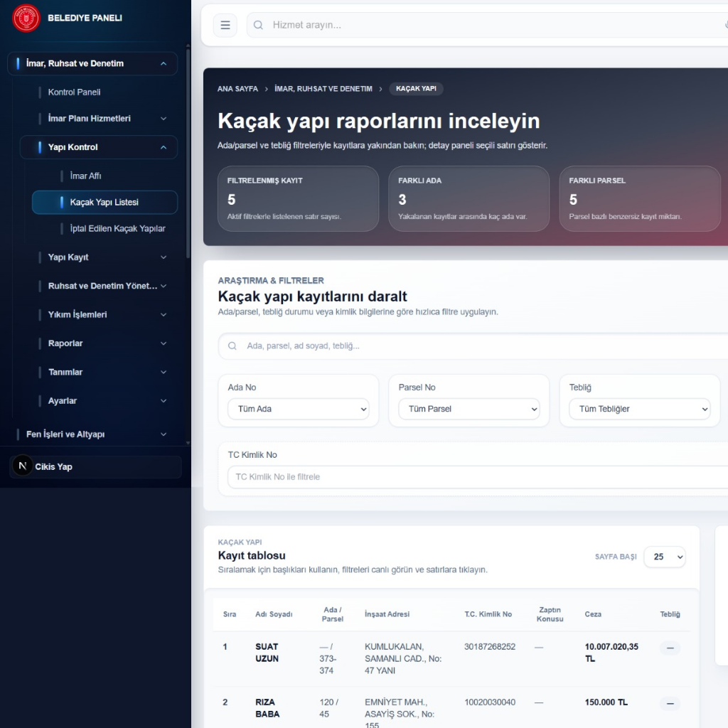This screenshot has height=728, width=728.
Task: Click the Tebliğ status badge for Suat Uzun
Action: (670, 648)
